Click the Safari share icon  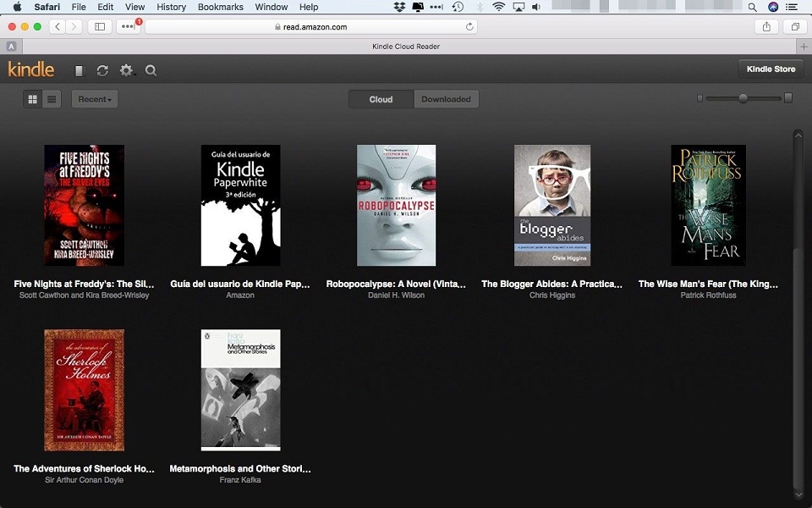pyautogui.click(x=766, y=27)
